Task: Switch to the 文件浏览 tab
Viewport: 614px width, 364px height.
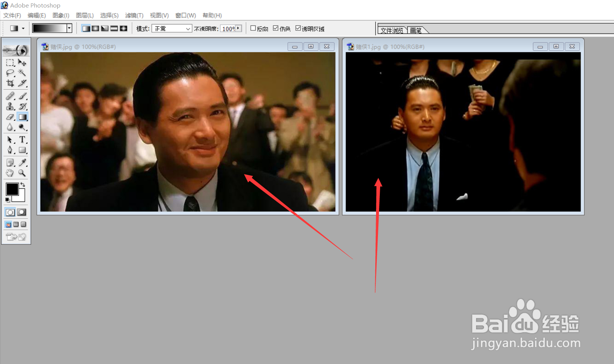Action: coord(392,30)
